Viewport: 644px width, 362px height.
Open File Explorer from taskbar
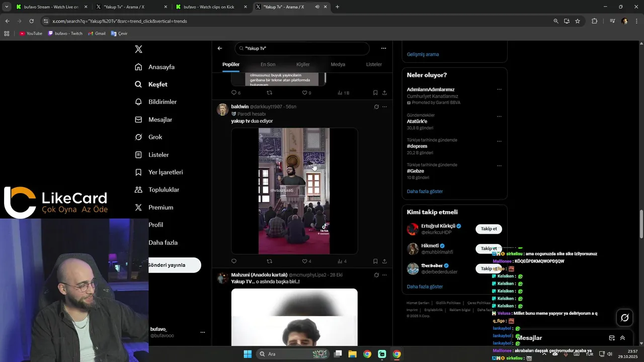tap(352, 354)
